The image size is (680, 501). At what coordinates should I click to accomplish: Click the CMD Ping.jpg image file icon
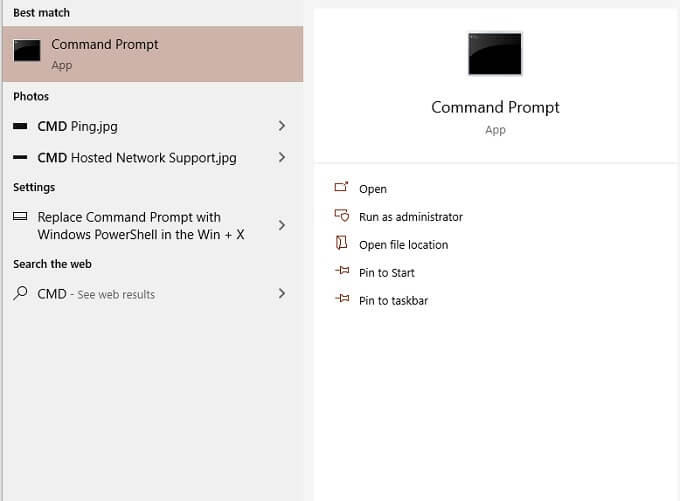click(21, 127)
